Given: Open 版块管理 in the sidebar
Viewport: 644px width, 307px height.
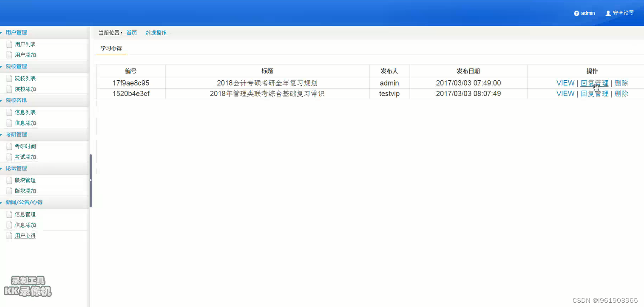Looking at the screenshot, I should [x=25, y=180].
